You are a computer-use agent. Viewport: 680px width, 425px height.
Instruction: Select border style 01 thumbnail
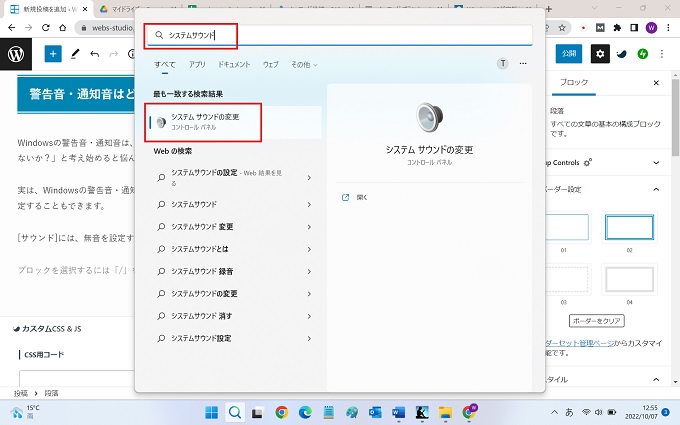[x=566, y=227]
